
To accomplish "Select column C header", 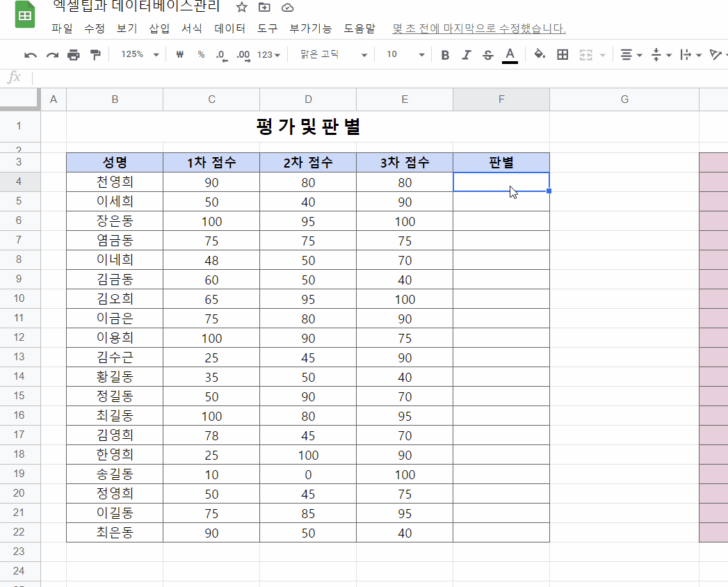I will click(211, 99).
